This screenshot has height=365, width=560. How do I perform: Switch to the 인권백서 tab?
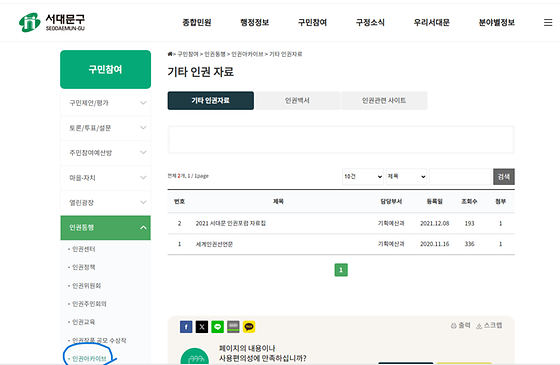(297, 100)
